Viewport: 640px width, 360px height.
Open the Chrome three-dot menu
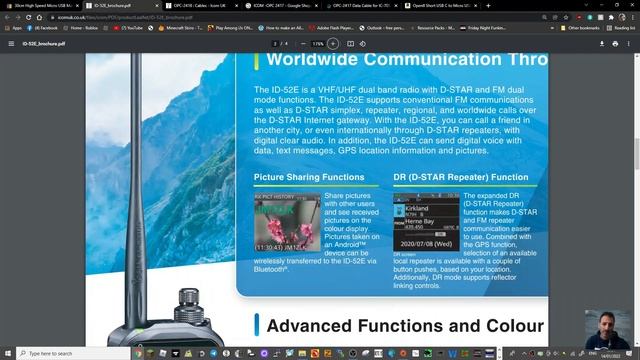coord(633,18)
